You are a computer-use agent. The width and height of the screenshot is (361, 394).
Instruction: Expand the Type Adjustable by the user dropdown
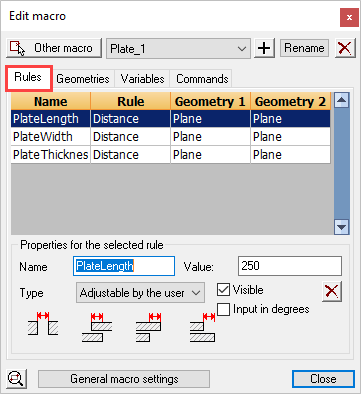[x=140, y=293]
